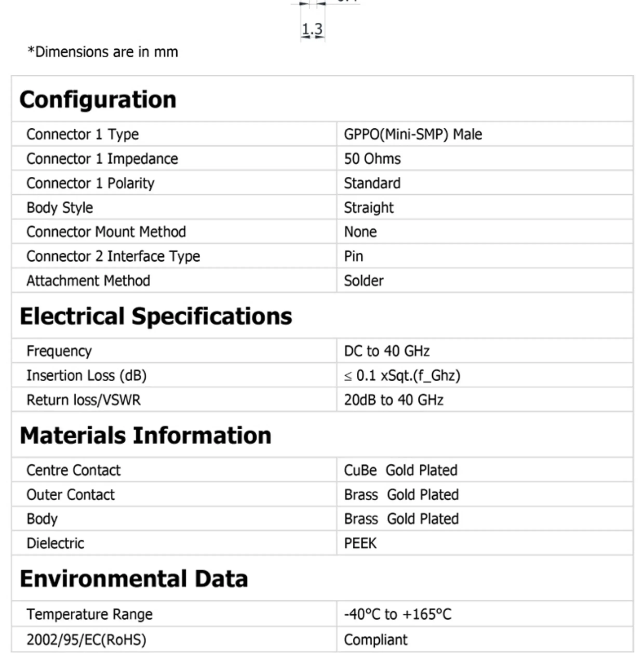Click the Environmental Data heading
644x659 pixels.
134,579
